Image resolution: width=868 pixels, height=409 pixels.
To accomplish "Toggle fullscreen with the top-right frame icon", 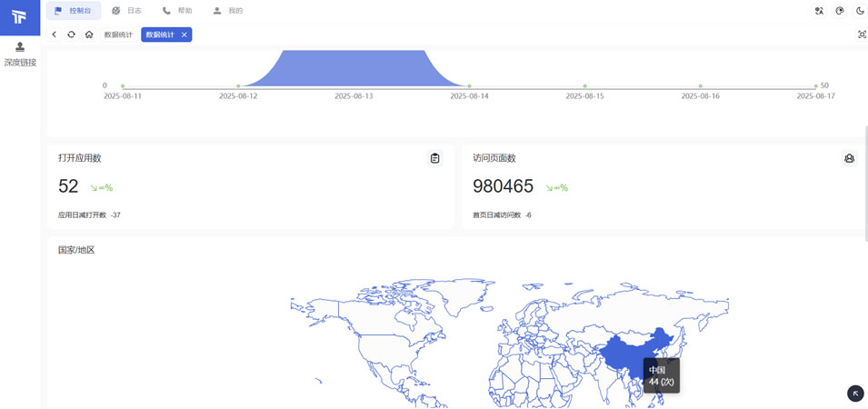I will pyautogui.click(x=862, y=35).
